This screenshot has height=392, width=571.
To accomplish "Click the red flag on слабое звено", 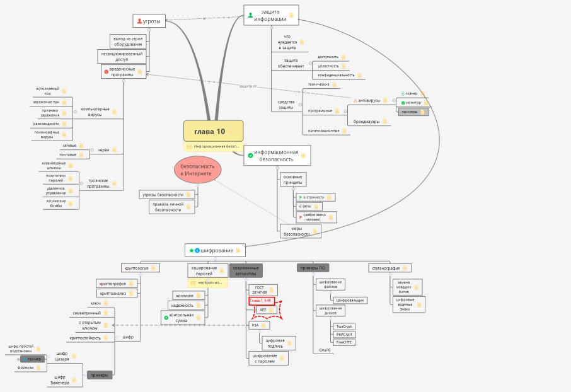I will point(300,217).
